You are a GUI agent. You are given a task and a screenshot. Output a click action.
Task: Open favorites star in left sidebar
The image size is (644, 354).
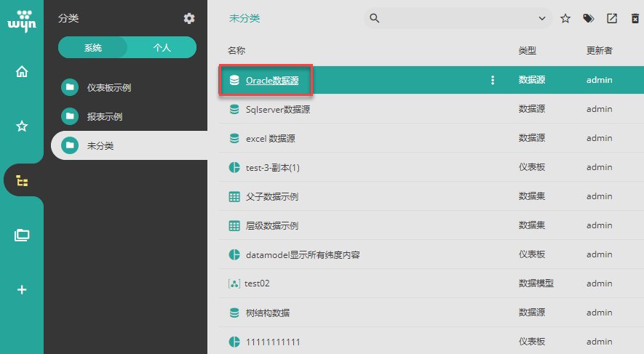22,126
